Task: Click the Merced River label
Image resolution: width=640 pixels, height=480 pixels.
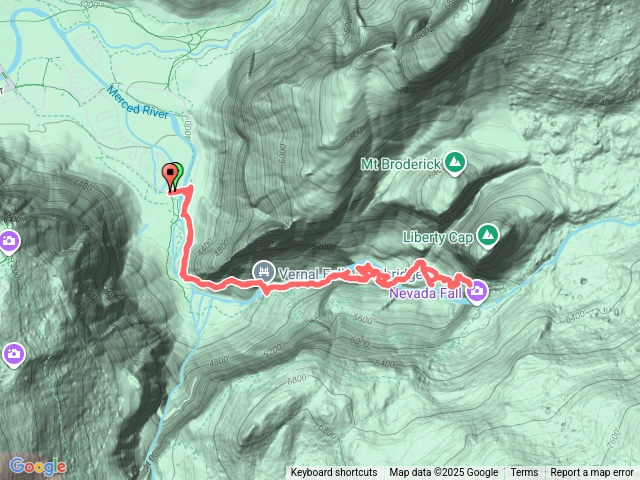Action: (x=137, y=103)
